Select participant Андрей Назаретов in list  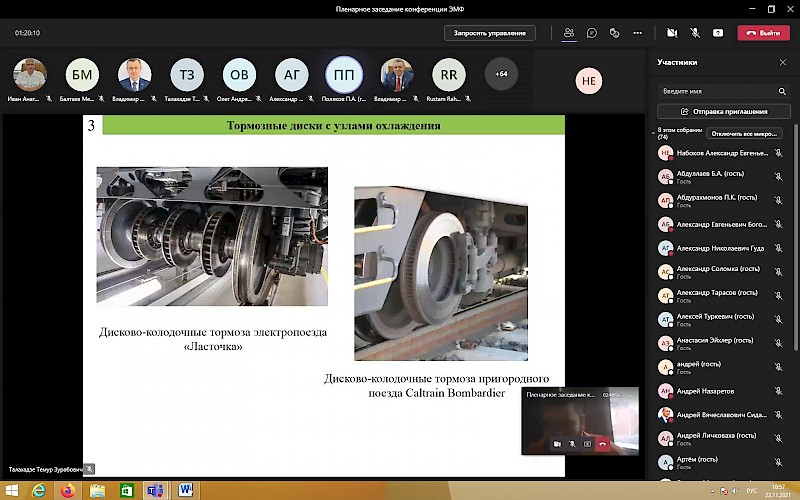click(x=712, y=391)
